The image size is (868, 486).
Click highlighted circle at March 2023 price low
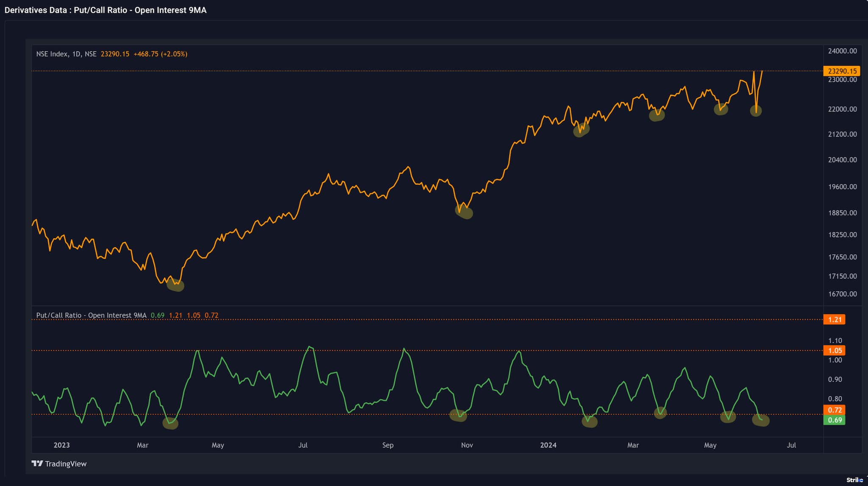coord(175,285)
